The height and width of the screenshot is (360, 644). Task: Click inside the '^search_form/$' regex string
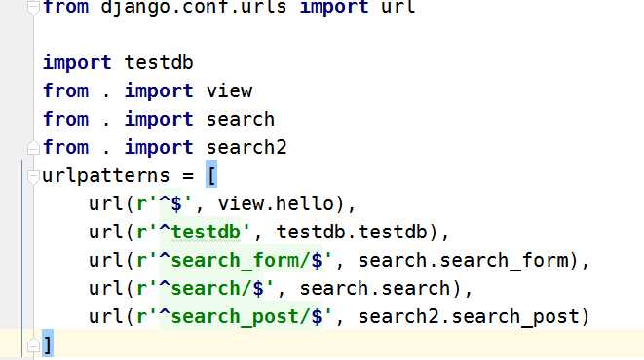click(x=246, y=261)
